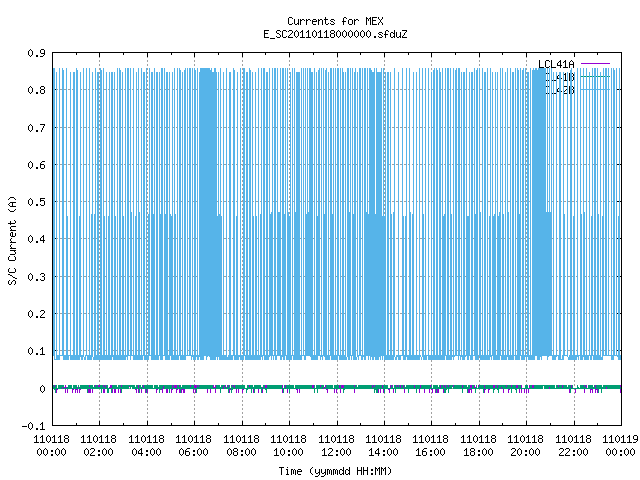Click the "S/C Current (A)" y-axis label
Viewport: 640px width, 480px height.
click(12, 240)
